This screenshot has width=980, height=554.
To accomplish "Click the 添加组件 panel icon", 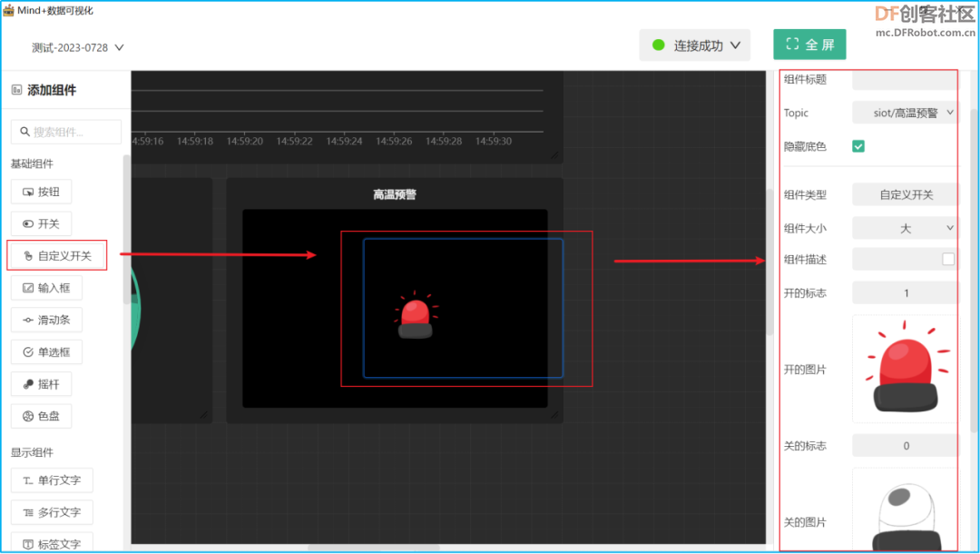I will 17,90.
